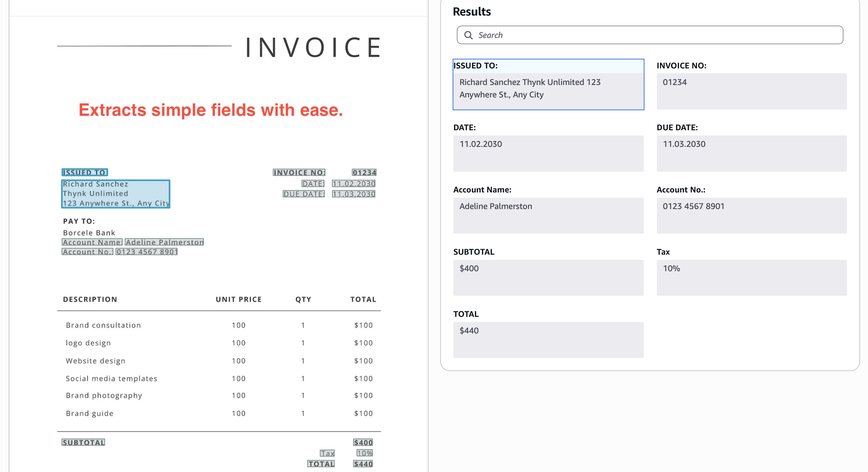Select the ISSUED TO result card
Image resolution: width=868 pixels, height=472 pixels.
coord(548,85)
